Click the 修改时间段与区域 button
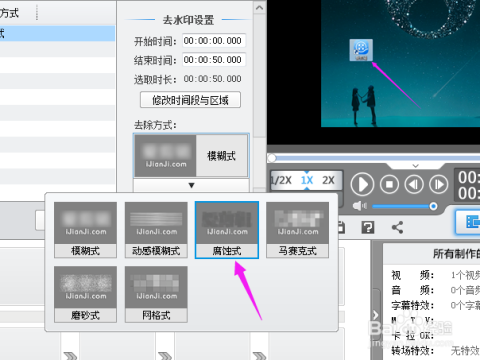 [190, 100]
